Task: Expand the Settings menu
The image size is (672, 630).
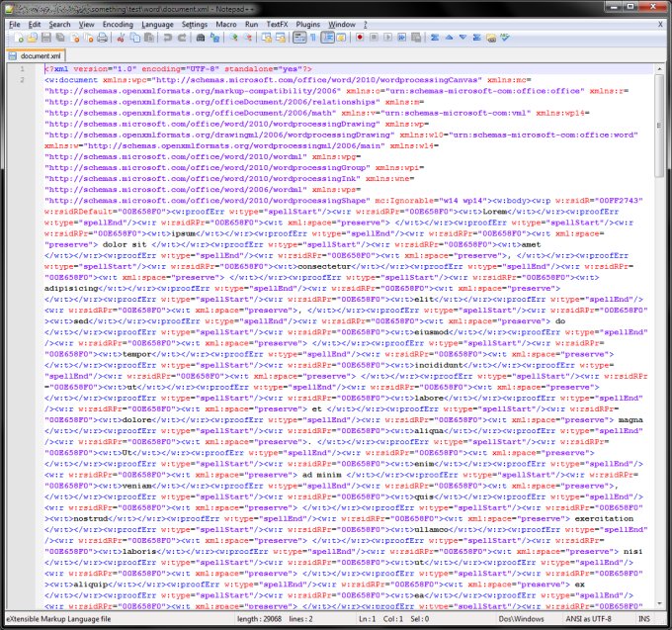Action: pos(195,23)
